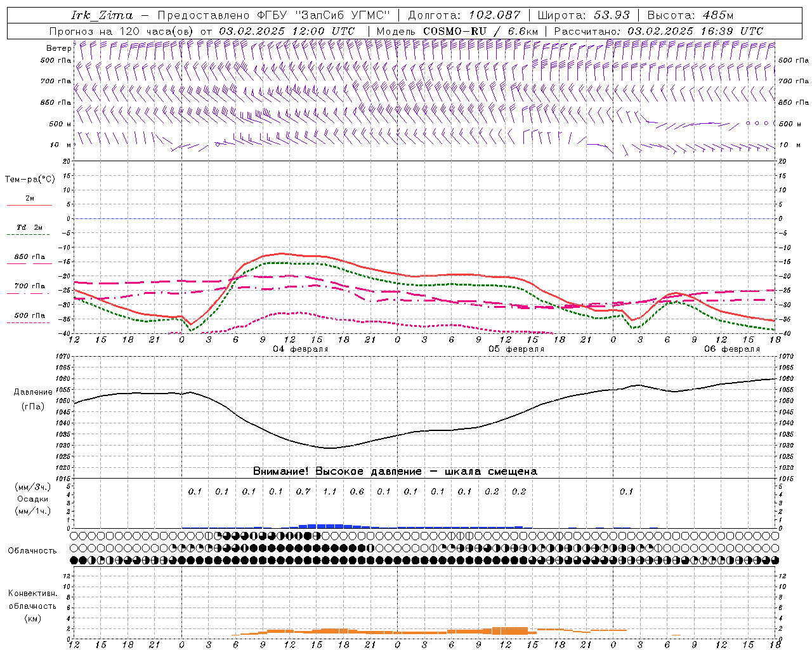Click the 'Облачность' cloud cover label
The width and height of the screenshot is (812, 650).
click(32, 551)
